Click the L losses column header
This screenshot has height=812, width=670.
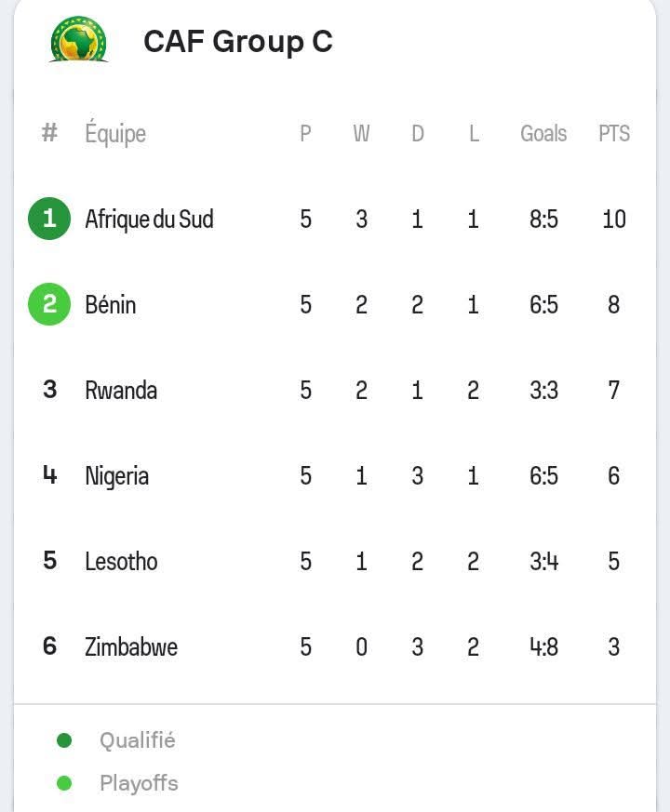[474, 134]
